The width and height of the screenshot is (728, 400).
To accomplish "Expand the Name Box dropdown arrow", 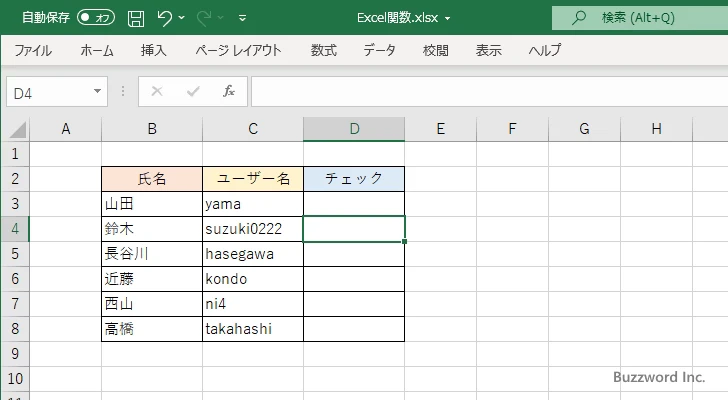I will coord(98,91).
